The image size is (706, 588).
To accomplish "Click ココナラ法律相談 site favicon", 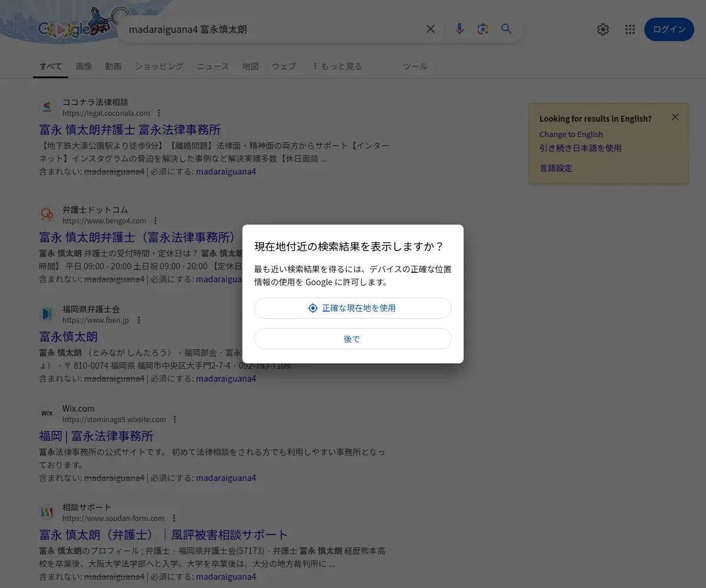I will pyautogui.click(x=47, y=107).
